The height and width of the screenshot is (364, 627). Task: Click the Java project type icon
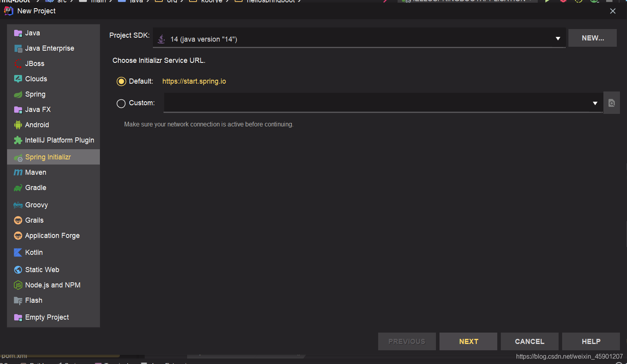tap(18, 33)
